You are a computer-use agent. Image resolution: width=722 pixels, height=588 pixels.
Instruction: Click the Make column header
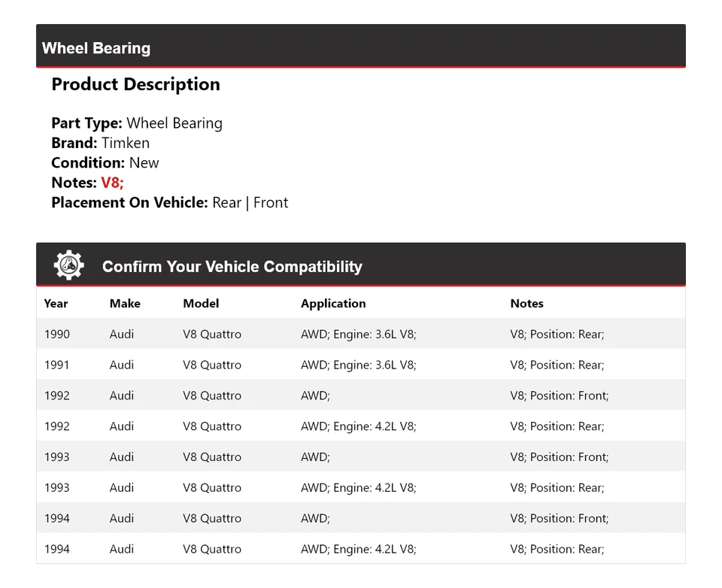point(125,304)
